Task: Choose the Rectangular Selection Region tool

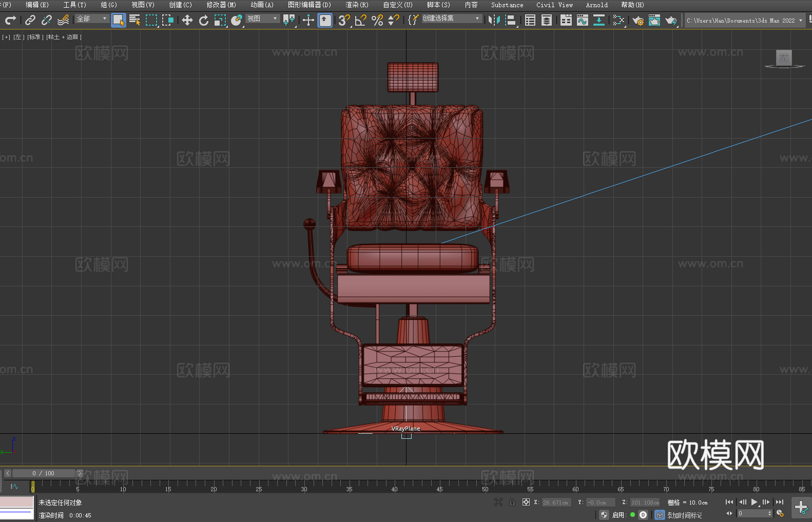Action: coord(151,20)
